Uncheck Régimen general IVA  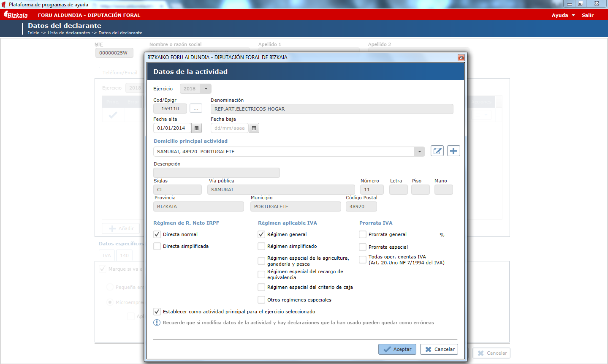(261, 234)
